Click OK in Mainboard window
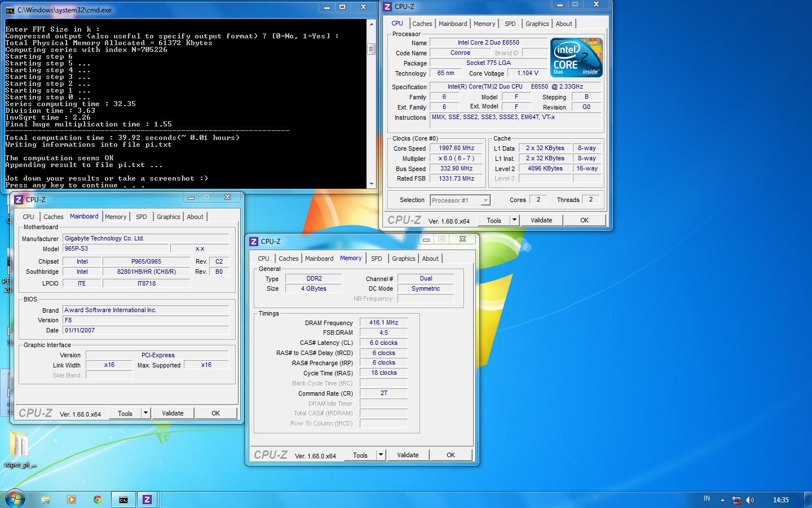The image size is (812, 508). (216, 413)
